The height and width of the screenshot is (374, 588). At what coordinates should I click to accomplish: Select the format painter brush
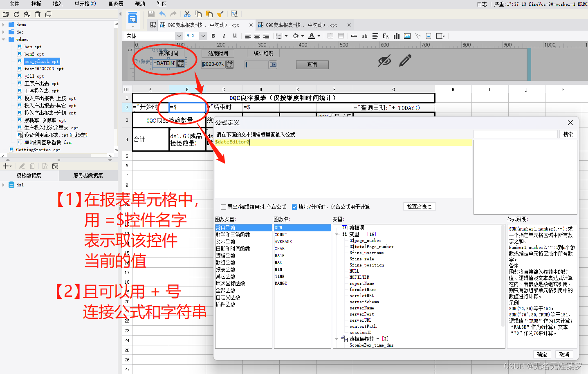pyautogui.click(x=220, y=14)
